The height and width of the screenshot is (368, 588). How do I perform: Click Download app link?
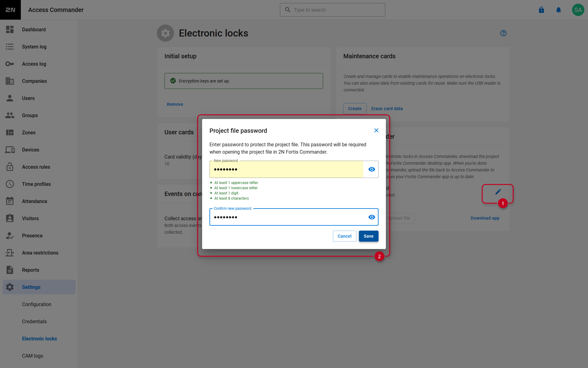pos(485,218)
